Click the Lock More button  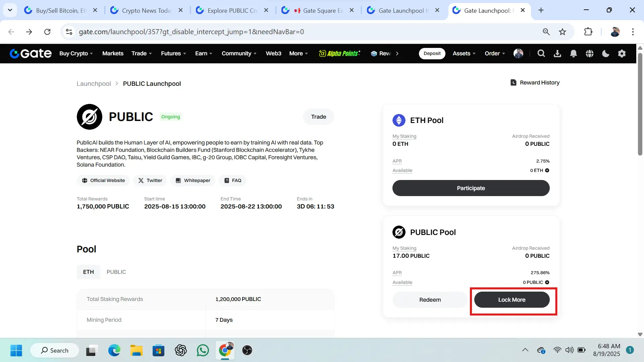[512, 300]
